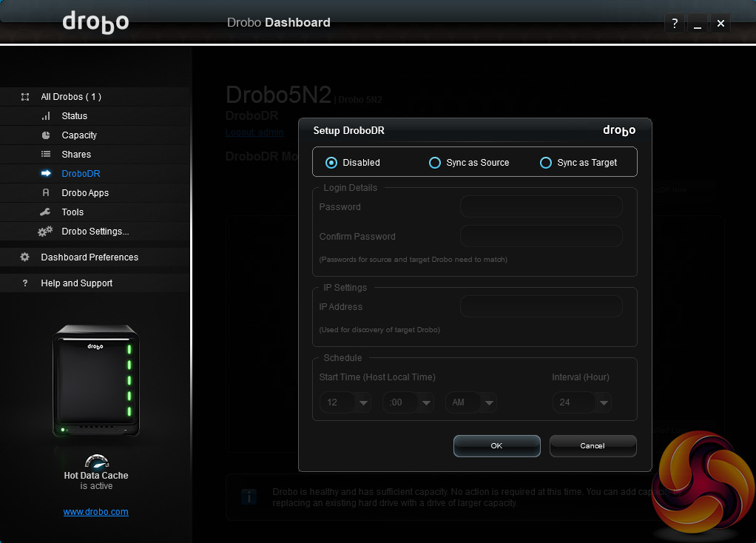
Task: Cancel the Setup DroboDR dialog
Action: click(593, 446)
